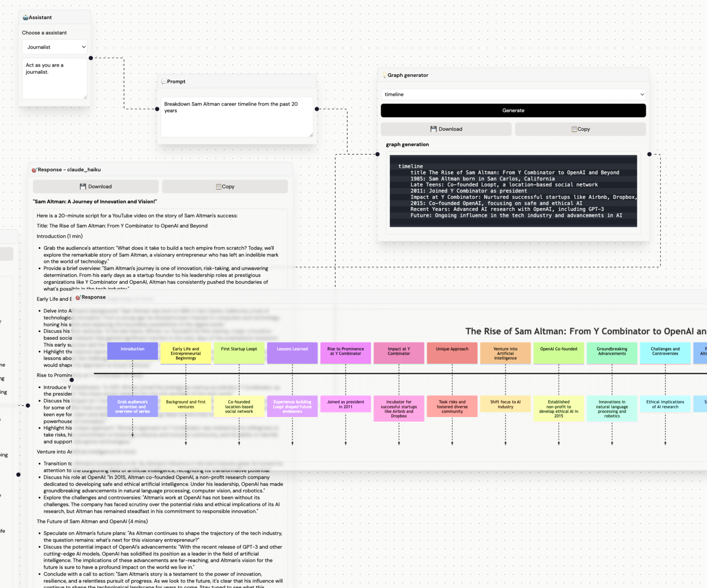Select the OpenAI Co-founded timeline card
The image size is (707, 588).
click(x=558, y=353)
